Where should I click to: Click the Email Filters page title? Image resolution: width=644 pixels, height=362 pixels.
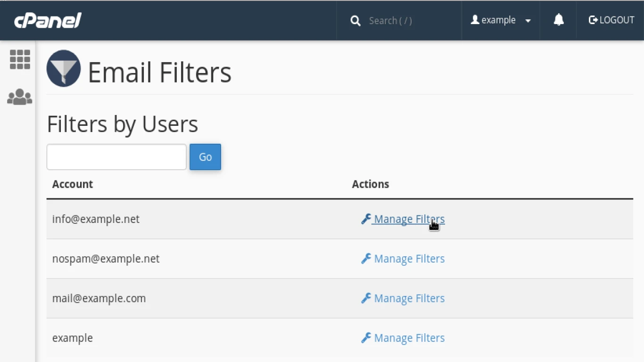pyautogui.click(x=160, y=73)
